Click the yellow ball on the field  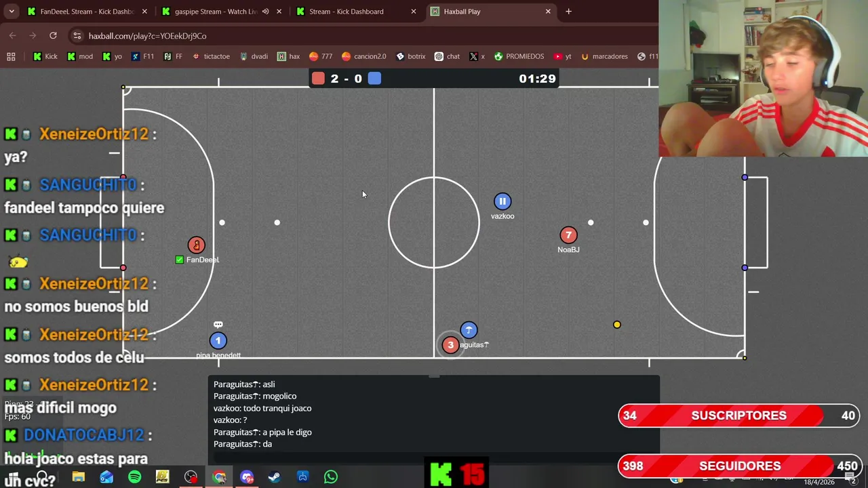click(x=616, y=325)
